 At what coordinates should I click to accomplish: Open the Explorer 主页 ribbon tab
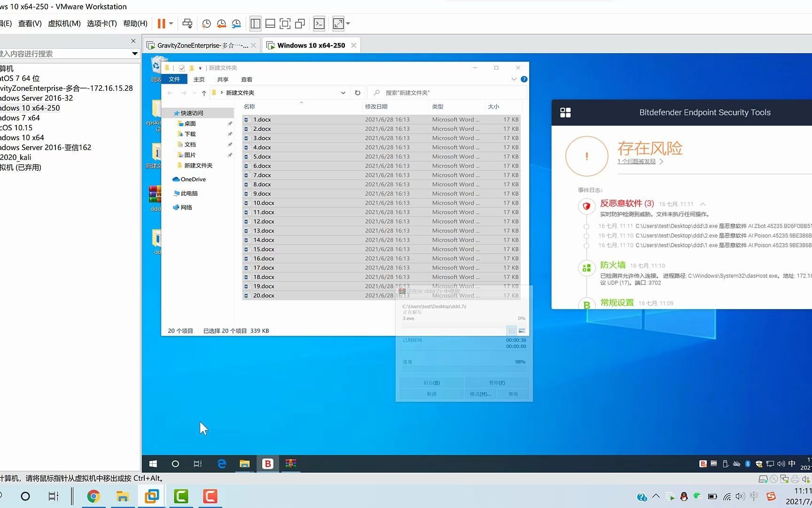click(x=199, y=79)
